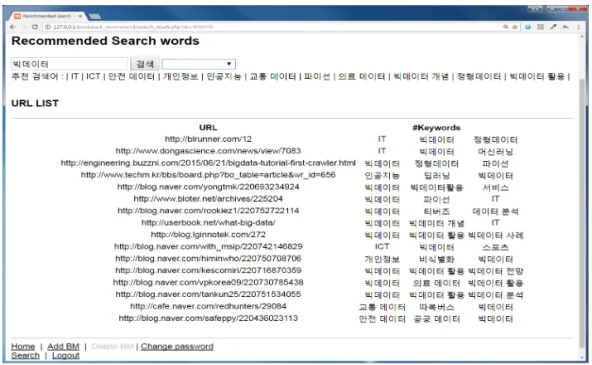Screen dimensions: 592x365
Task: Open the Search link in the footer
Action: (25, 355)
